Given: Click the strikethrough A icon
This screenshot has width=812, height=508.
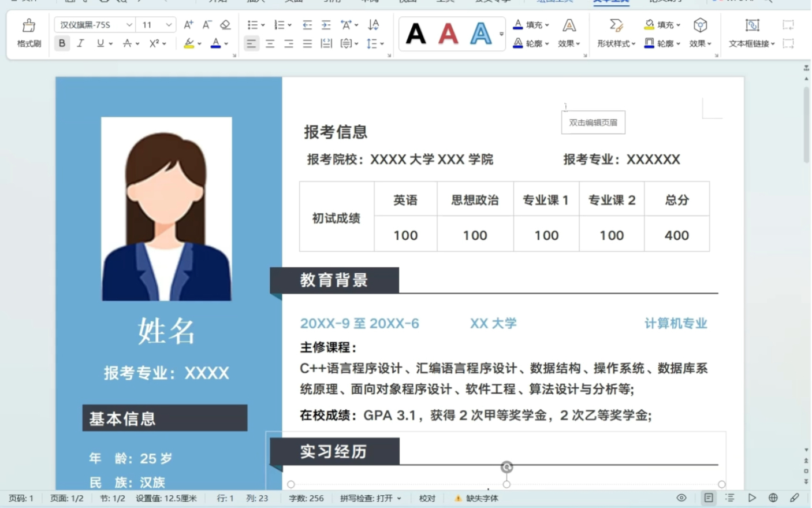Looking at the screenshot, I should [x=127, y=43].
